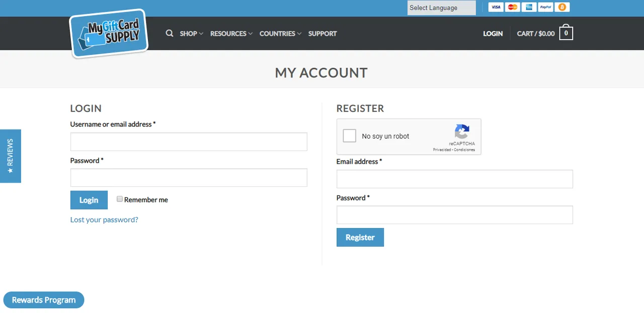Click the MY ACCOUNT heading

[x=321, y=73]
